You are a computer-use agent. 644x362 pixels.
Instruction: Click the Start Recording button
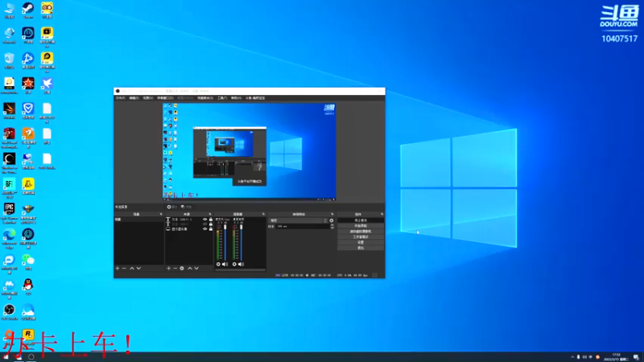point(361,226)
